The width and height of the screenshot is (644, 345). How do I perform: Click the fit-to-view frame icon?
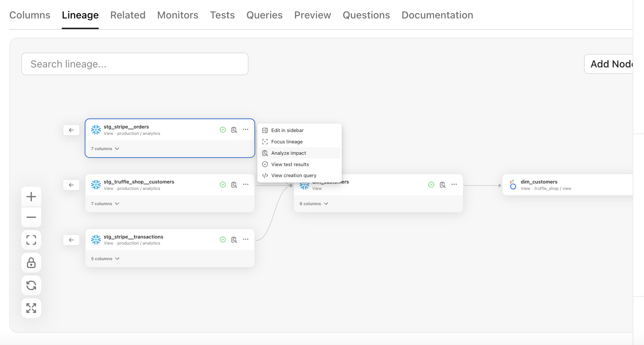coord(31,240)
